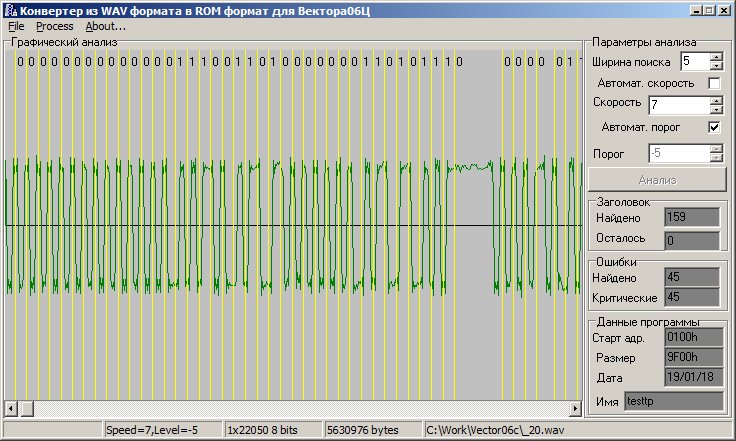
Task: Decrease Скорость value with the down arrow
Action: point(715,109)
